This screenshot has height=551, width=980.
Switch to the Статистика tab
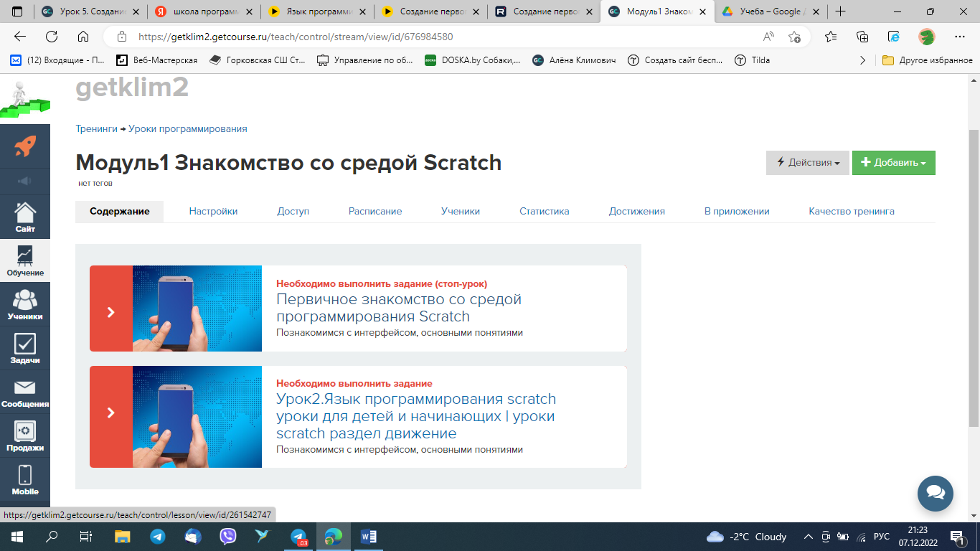pos(544,212)
